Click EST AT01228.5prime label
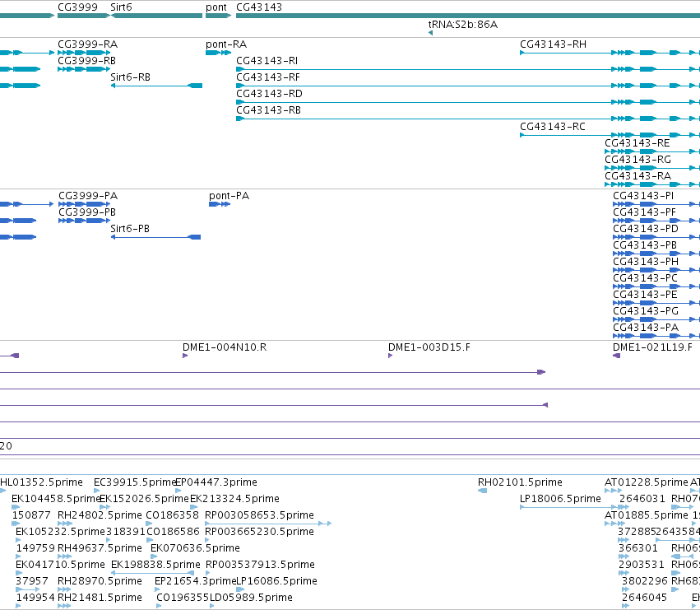 pos(647,482)
